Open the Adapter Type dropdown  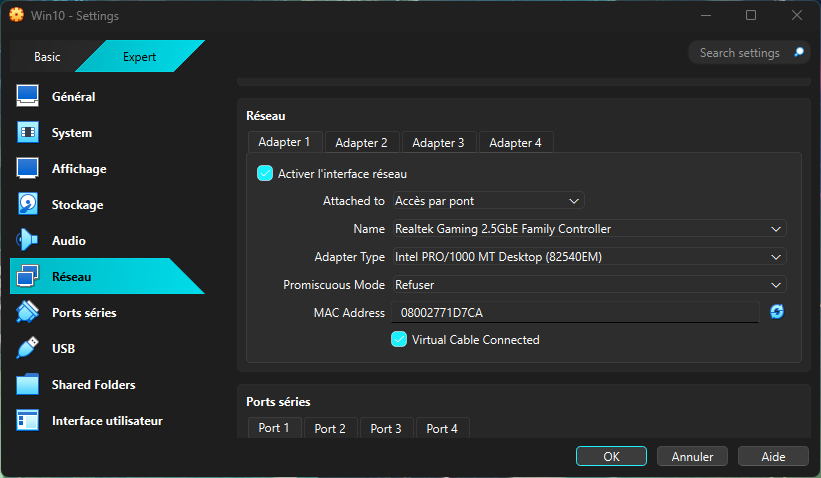pyautogui.click(x=588, y=257)
